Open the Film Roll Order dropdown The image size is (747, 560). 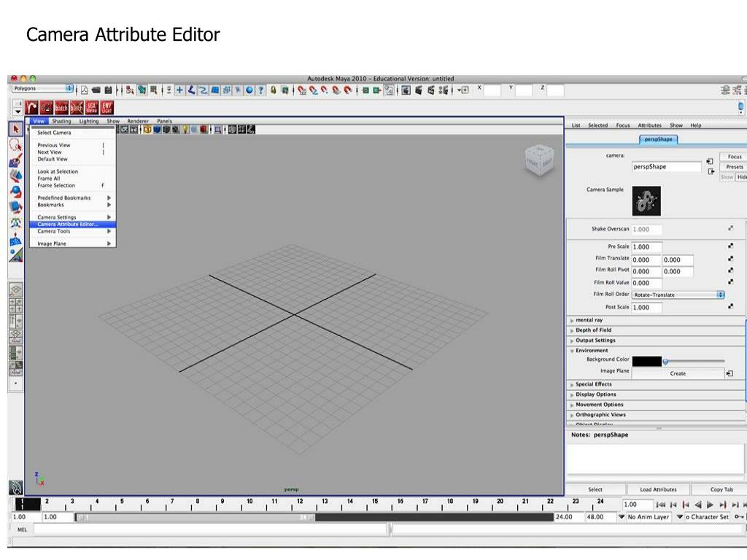678,295
